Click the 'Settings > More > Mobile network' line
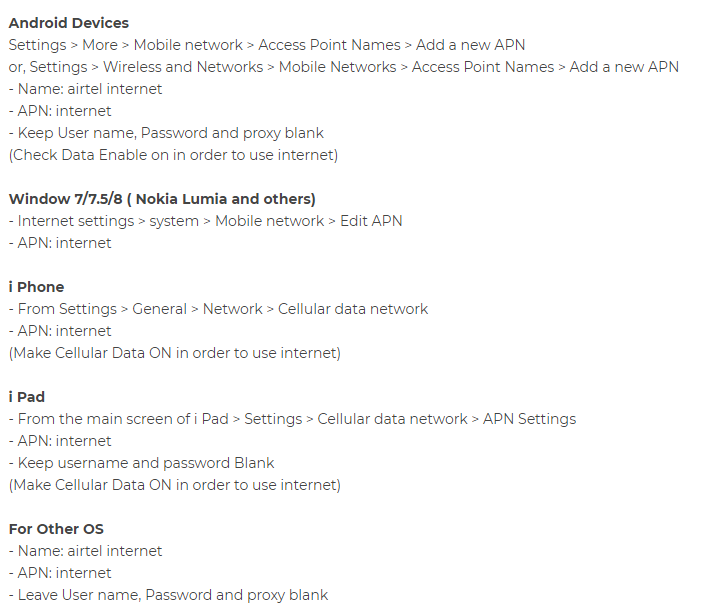Viewport: 703px width, 615px height. [267, 45]
